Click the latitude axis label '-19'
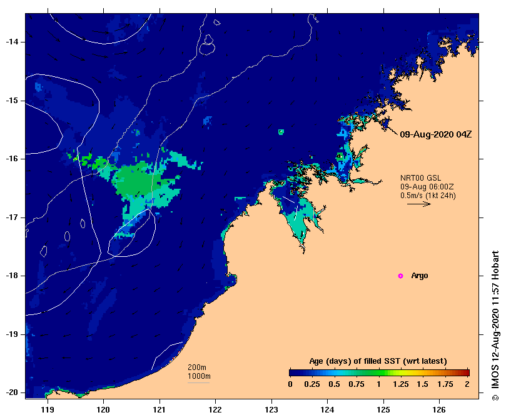 pos(12,334)
